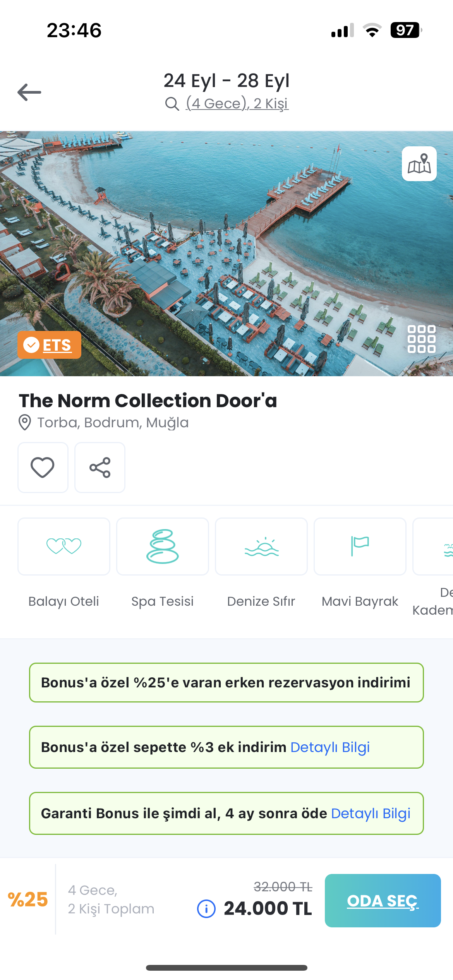Tap the Denize Sıfır sunset icon
The width and height of the screenshot is (453, 980).
(261, 547)
